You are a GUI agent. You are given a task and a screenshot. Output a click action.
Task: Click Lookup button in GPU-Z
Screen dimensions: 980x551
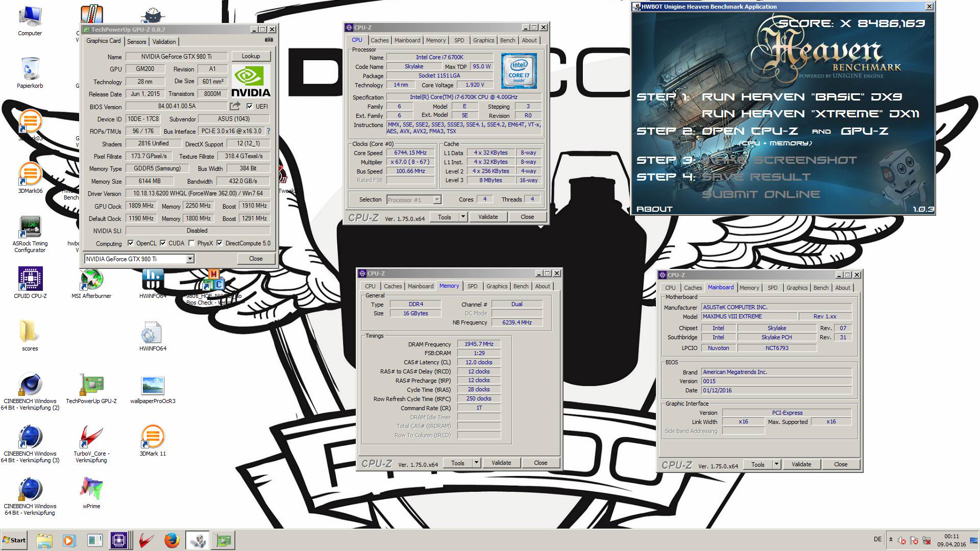point(251,56)
